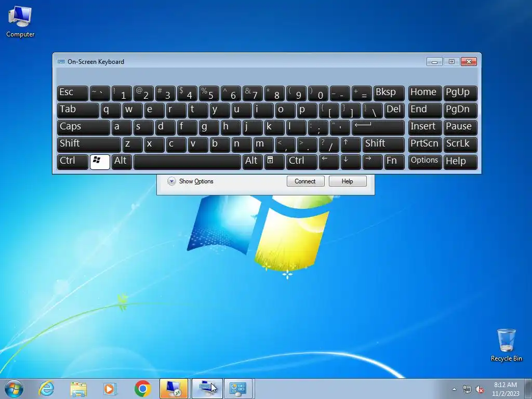Switch to Remote Desktop Connection taskbar item

pos(174,389)
